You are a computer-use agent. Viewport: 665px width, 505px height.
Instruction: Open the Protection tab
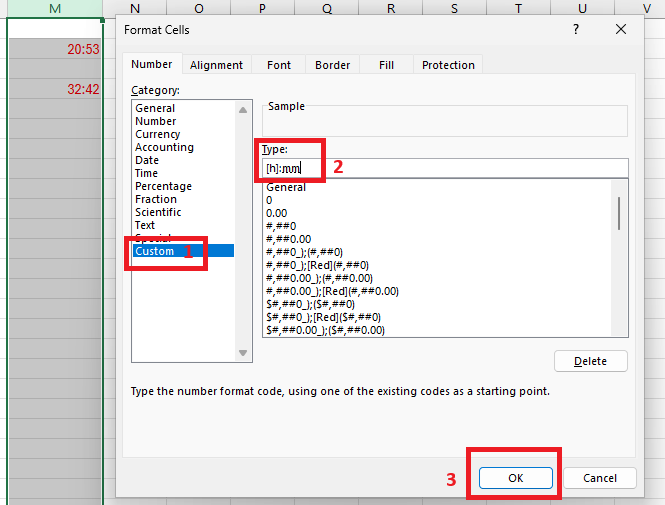coord(448,65)
